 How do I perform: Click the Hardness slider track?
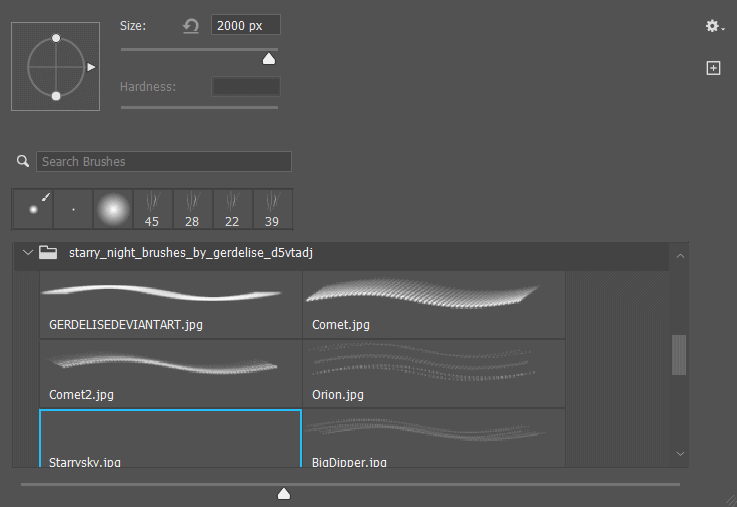(x=199, y=108)
